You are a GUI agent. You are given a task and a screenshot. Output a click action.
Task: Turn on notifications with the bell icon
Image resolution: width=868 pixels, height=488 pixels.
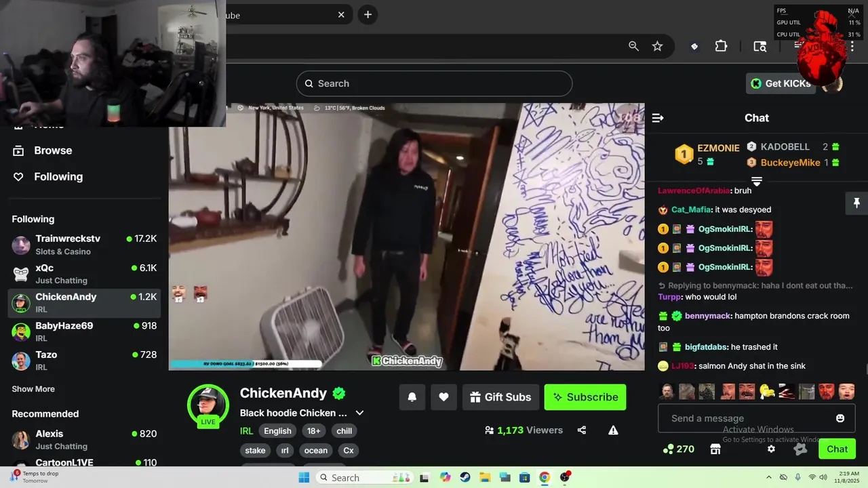coord(412,397)
